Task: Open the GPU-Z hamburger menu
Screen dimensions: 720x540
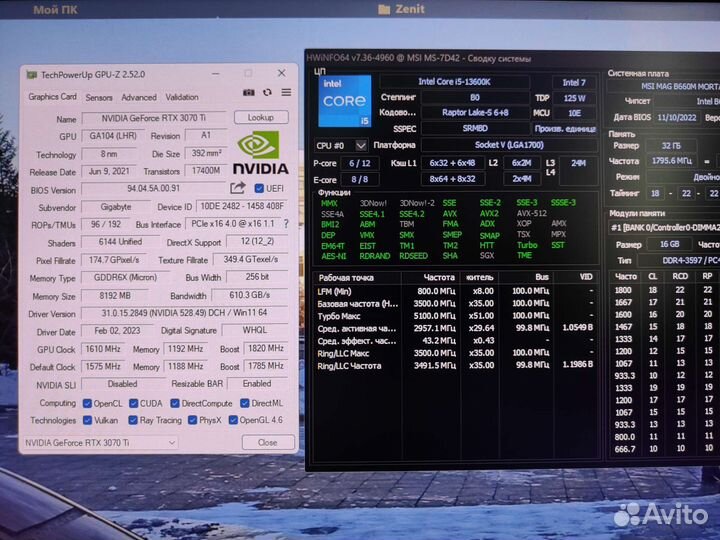Action: pyautogui.click(x=285, y=93)
